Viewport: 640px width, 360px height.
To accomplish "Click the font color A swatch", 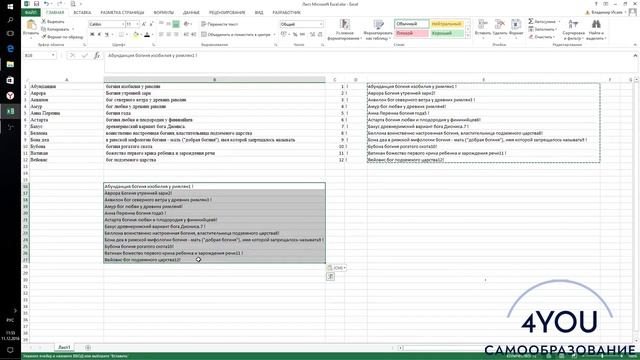I will tap(147, 35).
